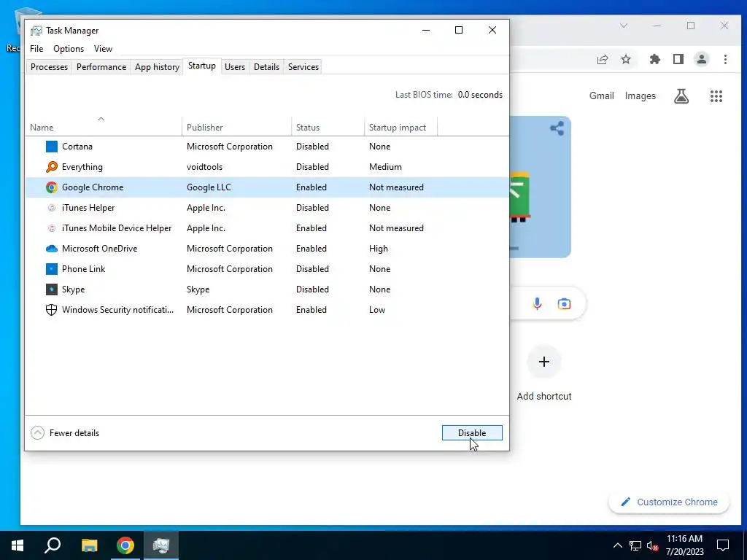Click the Customize Chrome button
Viewport: 747px width, 560px height.
click(x=669, y=502)
